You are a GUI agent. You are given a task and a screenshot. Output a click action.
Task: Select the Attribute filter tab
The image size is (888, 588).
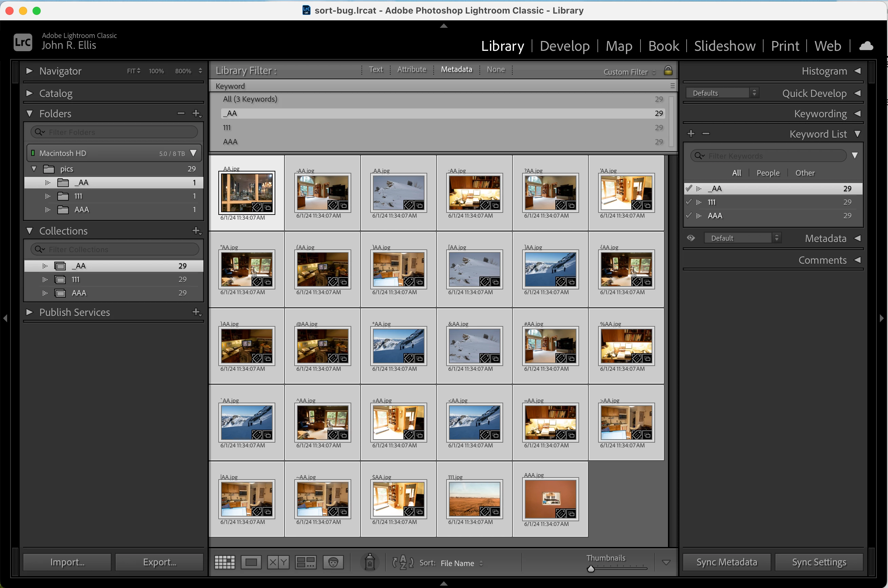pos(412,69)
